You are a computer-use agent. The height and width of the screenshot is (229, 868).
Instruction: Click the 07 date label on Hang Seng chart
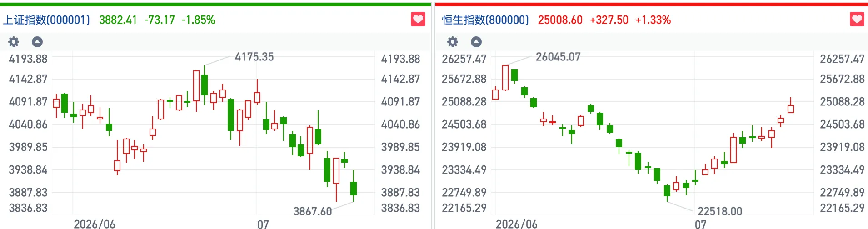coord(701,224)
